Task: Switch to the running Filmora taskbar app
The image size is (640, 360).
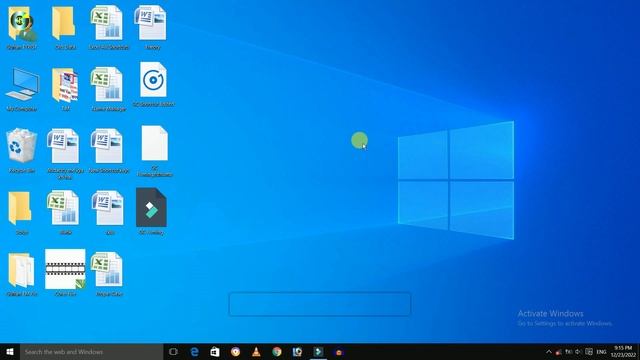Action: point(318,352)
